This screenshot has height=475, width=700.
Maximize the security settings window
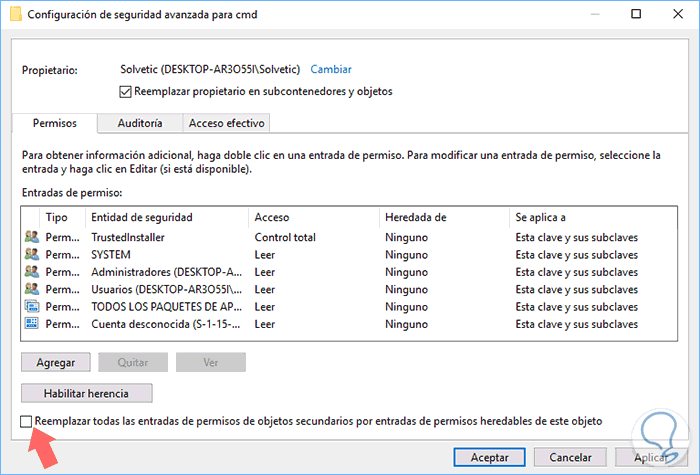pos(636,14)
